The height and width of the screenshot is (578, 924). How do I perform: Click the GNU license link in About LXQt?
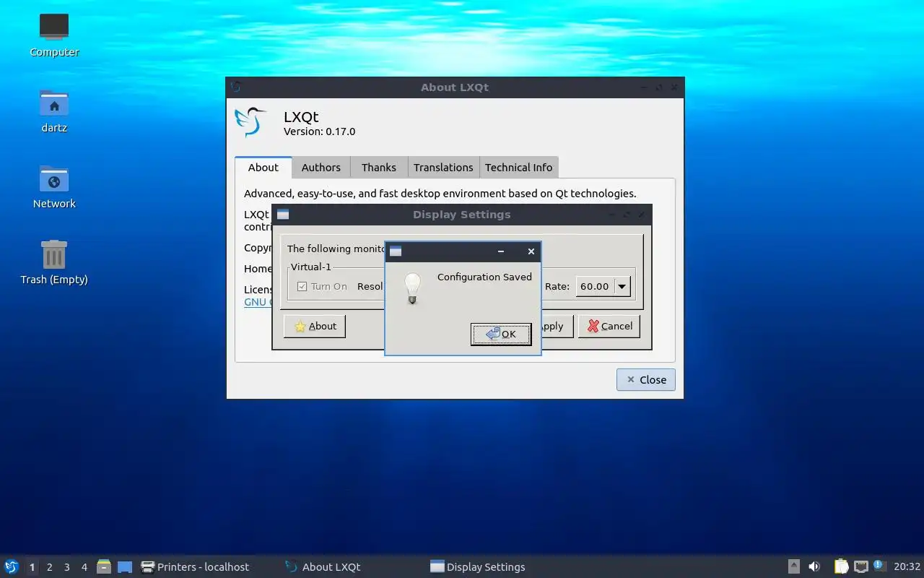258,302
